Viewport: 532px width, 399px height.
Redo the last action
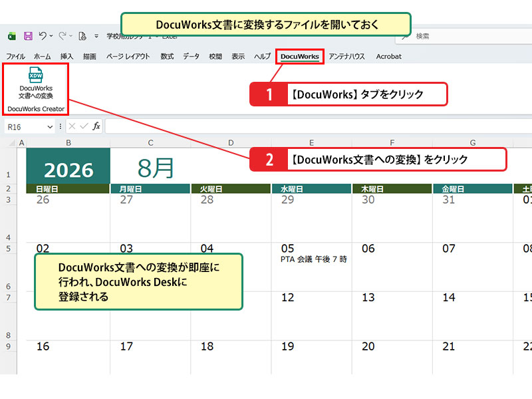(x=62, y=36)
